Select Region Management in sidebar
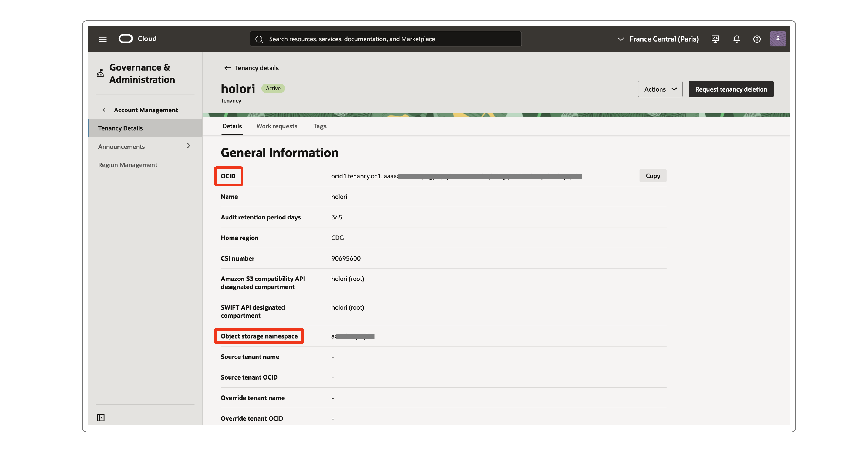This screenshot has height=460, width=868. tap(127, 165)
